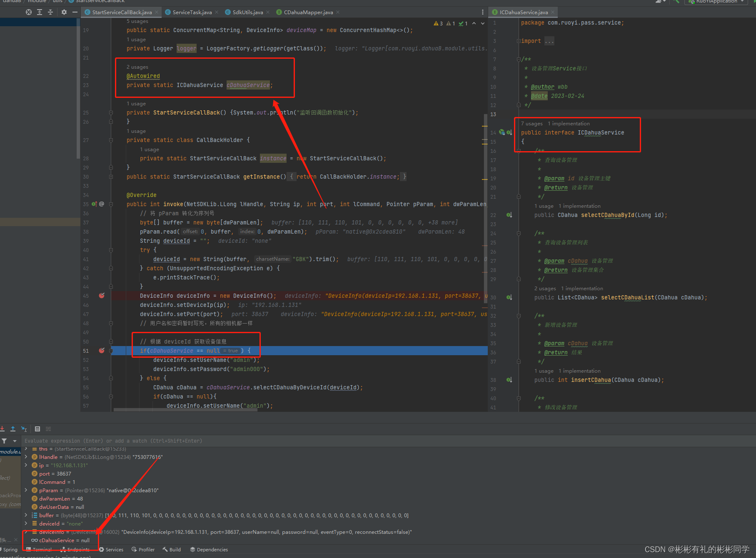Viewport: 756px width, 558px height.
Task: Open the Services tool window button
Action: [x=111, y=550]
